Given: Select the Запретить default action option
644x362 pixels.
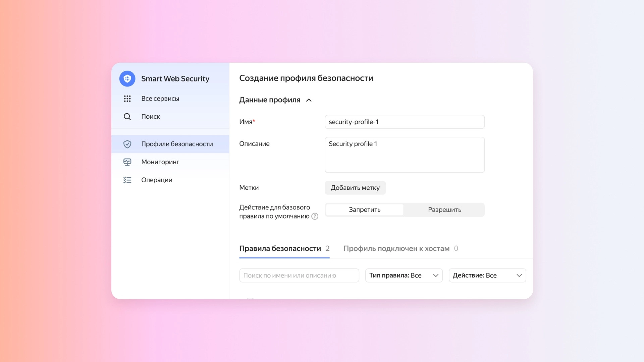Looking at the screenshot, I should [x=365, y=210].
